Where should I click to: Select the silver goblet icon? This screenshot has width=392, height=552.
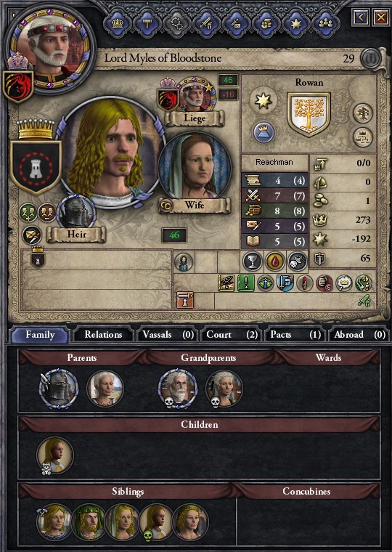(x=253, y=261)
